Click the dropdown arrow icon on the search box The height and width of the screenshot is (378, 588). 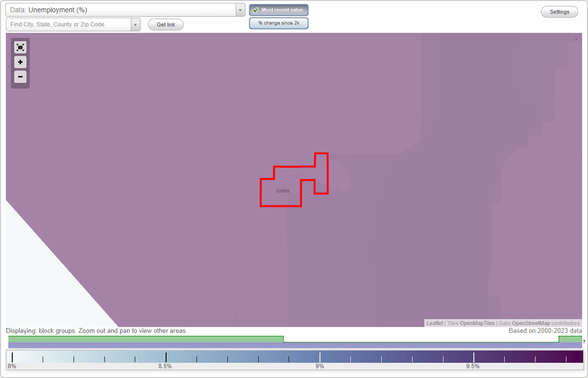tap(136, 24)
